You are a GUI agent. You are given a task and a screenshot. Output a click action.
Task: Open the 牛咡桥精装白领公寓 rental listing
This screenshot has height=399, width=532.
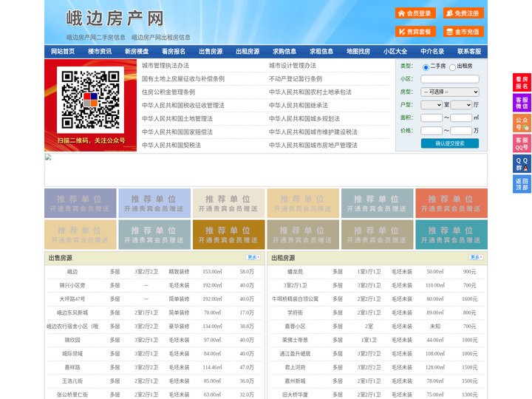pyautogui.click(x=295, y=299)
